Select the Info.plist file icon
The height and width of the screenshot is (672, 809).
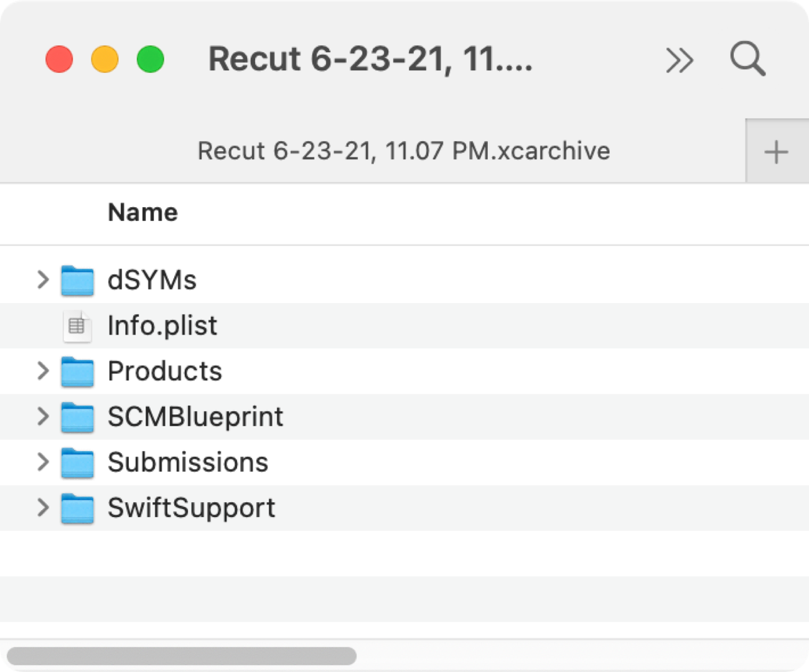(77, 326)
